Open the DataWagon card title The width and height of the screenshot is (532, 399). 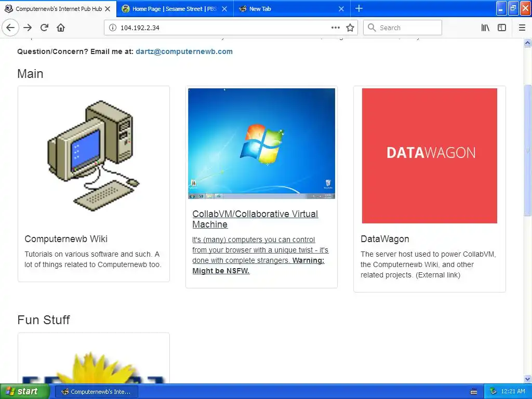coord(385,239)
